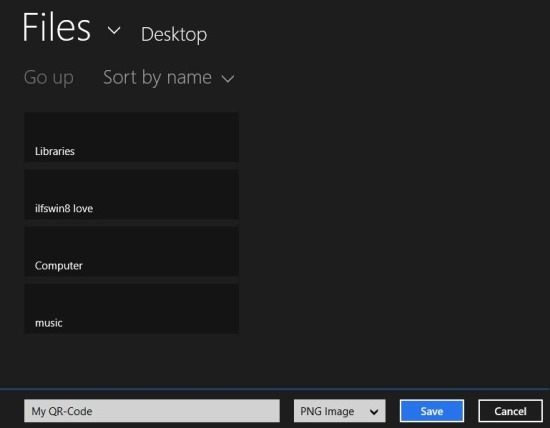Viewport: 550px width, 428px height.
Task: Click the file name field My QR-Code
Action: pos(152,411)
